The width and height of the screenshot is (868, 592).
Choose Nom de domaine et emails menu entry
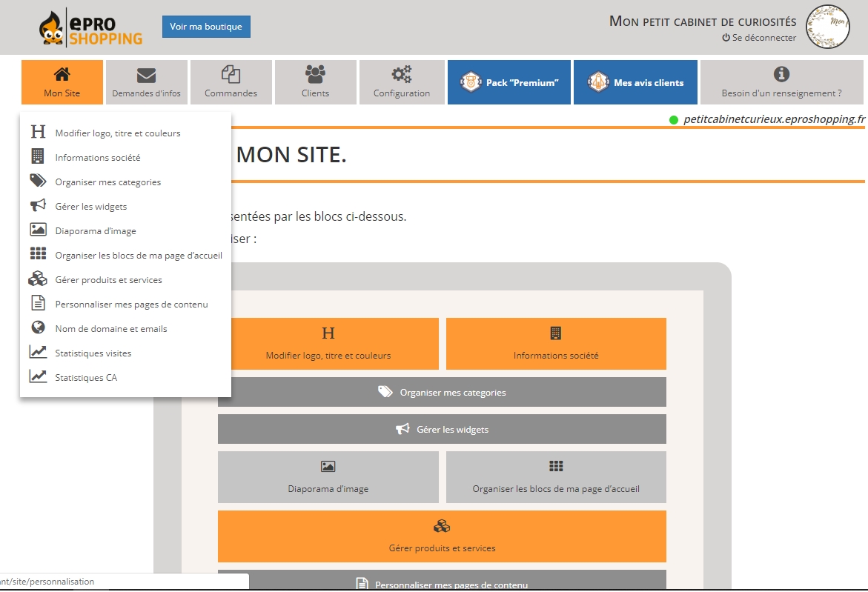click(x=111, y=329)
